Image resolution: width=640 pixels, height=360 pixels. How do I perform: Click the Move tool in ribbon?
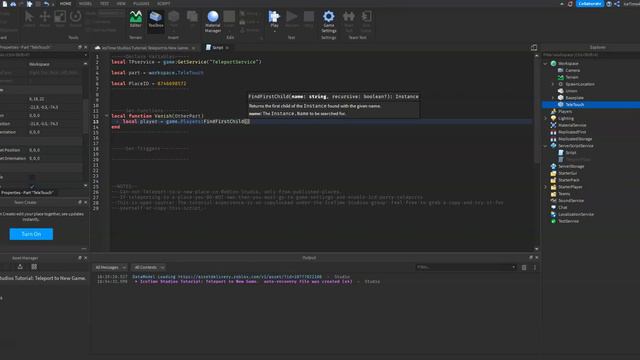click(x=44, y=19)
